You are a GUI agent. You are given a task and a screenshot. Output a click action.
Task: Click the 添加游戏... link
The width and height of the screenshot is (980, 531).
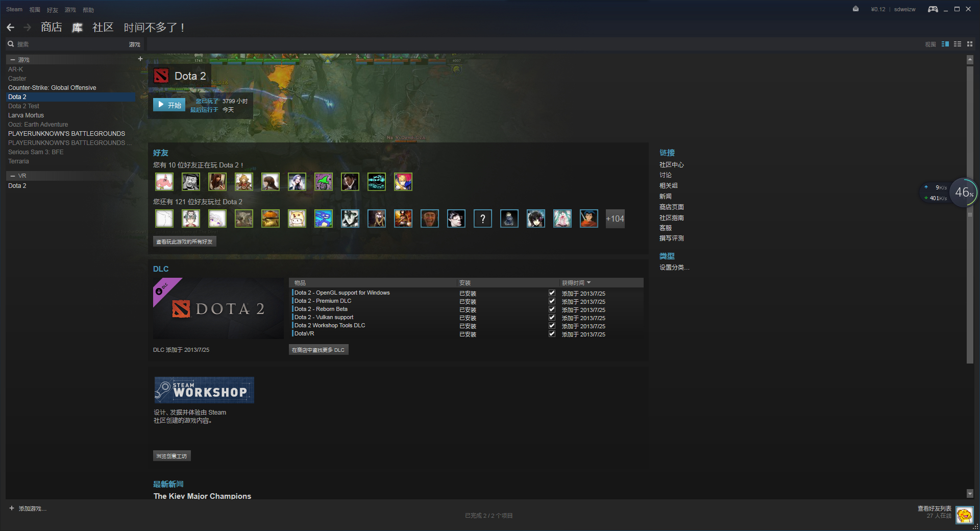(33, 509)
